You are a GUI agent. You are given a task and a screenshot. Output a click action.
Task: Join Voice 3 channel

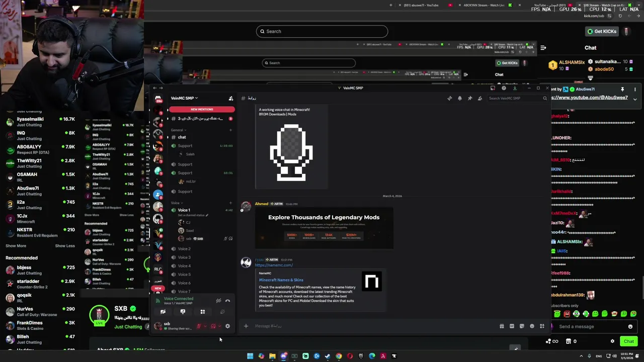201,257
